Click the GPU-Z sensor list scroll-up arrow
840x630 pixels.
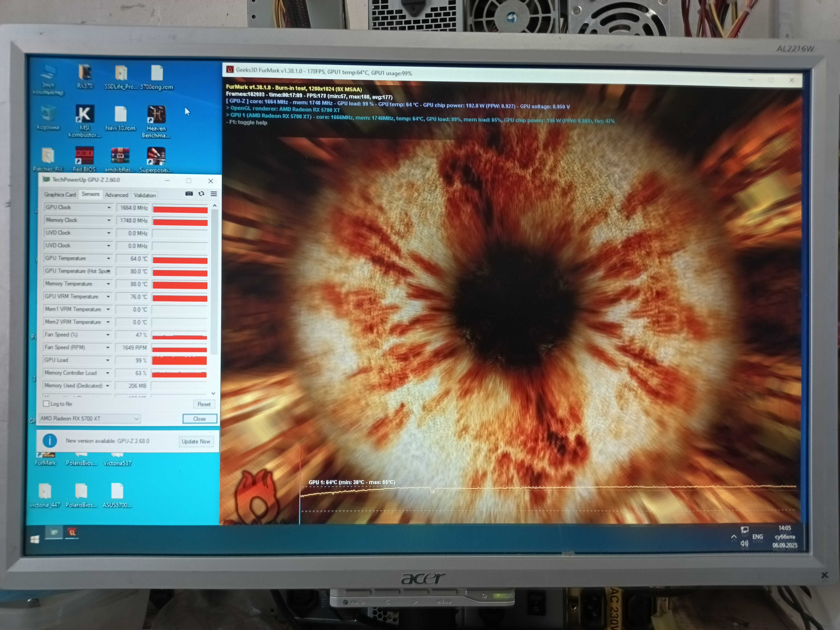tap(214, 206)
